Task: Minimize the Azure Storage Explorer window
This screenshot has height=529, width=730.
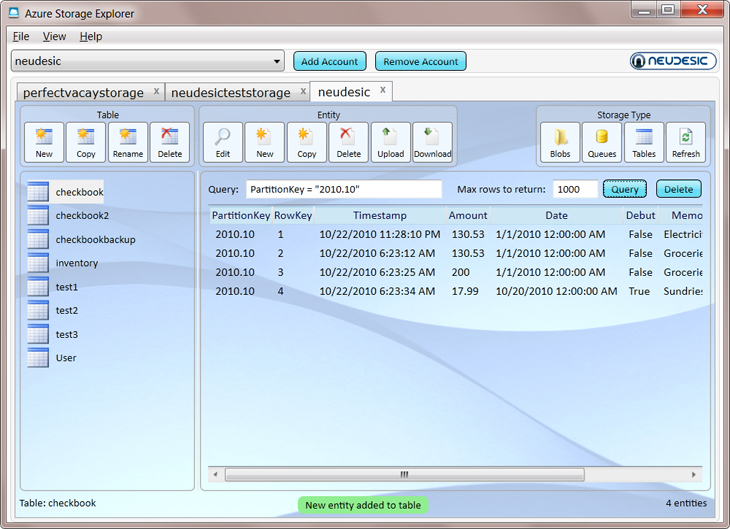Action: coord(644,10)
